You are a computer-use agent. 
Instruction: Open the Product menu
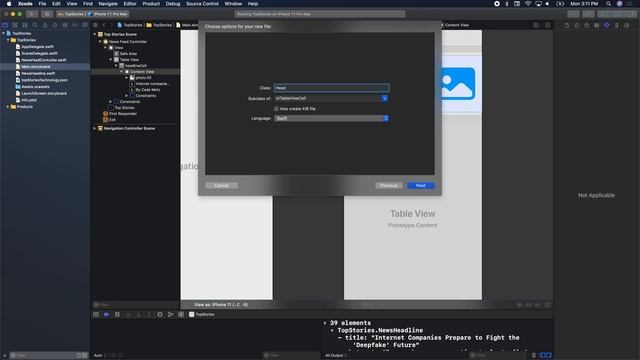[151, 4]
